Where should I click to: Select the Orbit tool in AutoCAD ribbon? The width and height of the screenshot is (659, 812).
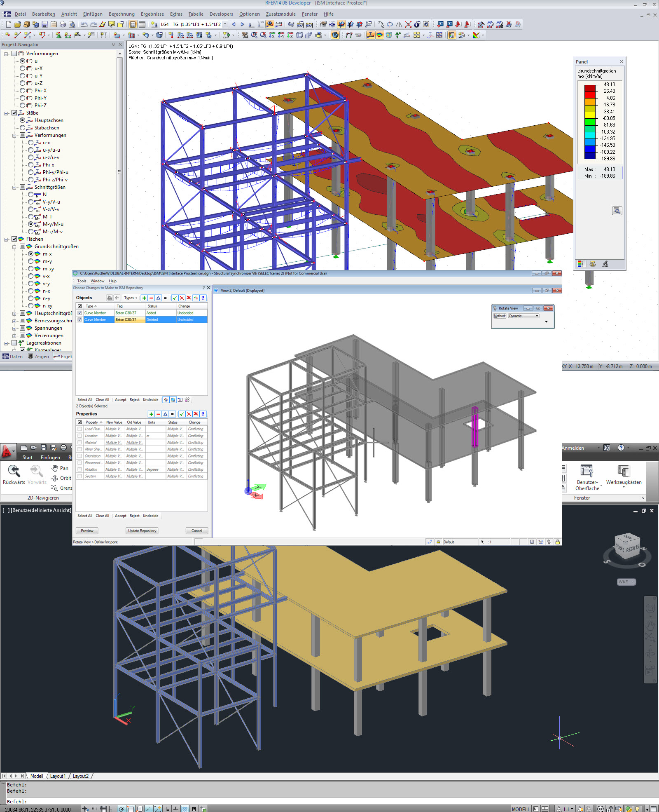[62, 478]
